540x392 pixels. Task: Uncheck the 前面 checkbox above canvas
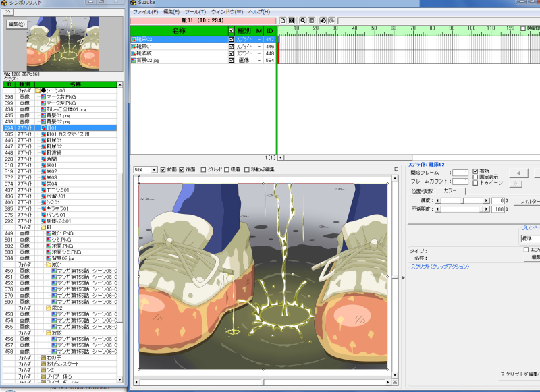(163, 169)
